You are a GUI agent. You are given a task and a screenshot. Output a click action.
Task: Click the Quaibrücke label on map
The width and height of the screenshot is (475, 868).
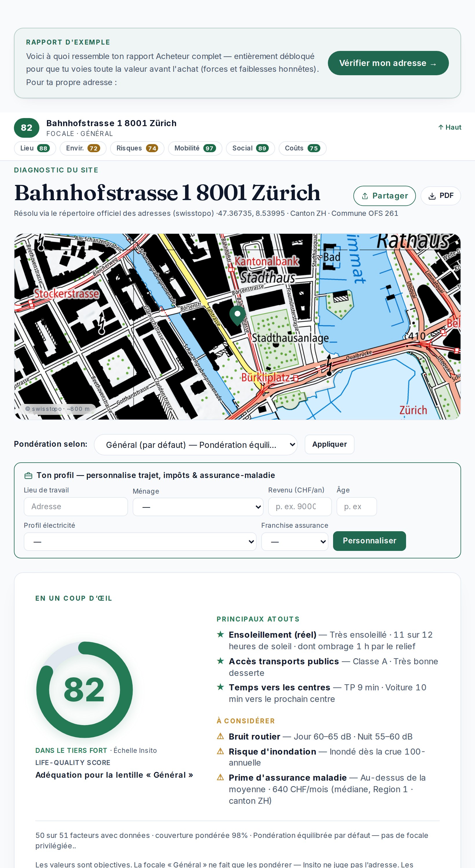359,355
